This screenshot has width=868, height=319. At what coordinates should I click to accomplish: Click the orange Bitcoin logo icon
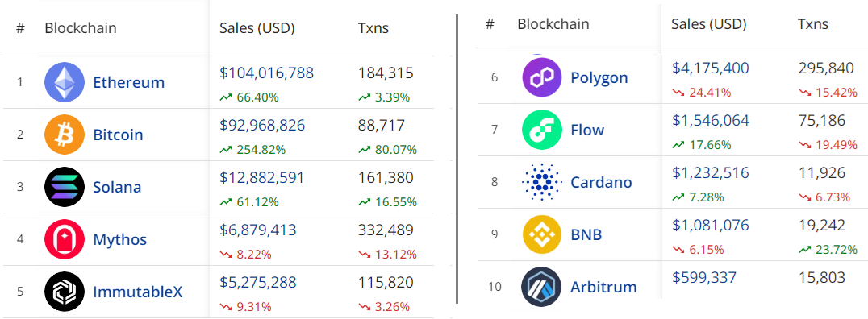point(65,135)
